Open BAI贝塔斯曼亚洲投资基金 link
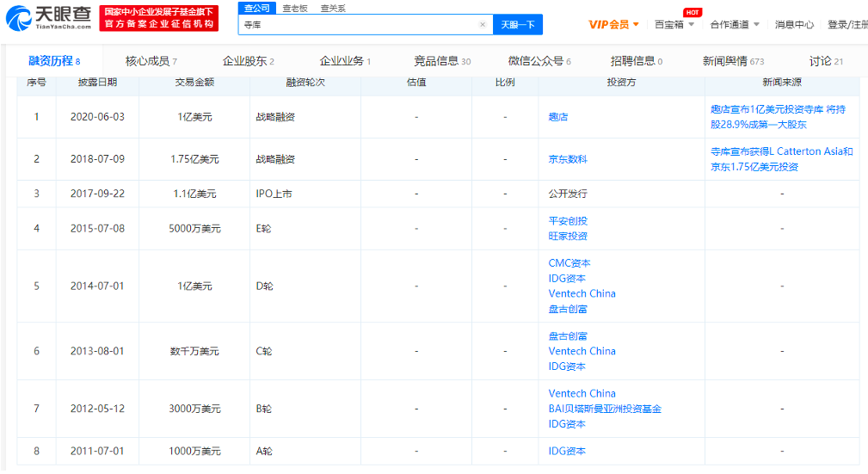868x474 pixels. pyautogui.click(x=605, y=409)
